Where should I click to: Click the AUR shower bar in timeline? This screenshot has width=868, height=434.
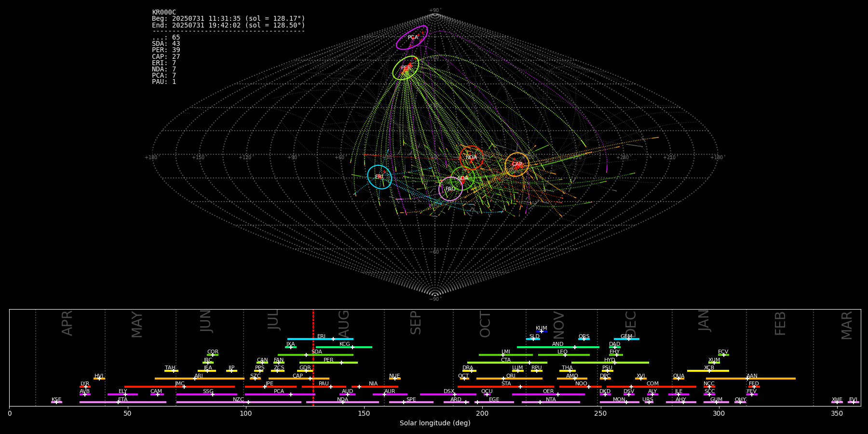tap(390, 394)
